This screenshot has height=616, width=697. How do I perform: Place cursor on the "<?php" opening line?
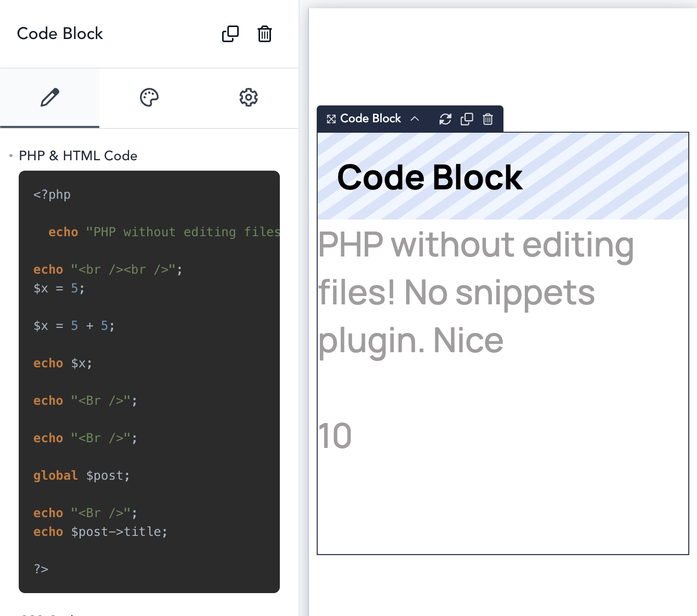click(x=52, y=195)
